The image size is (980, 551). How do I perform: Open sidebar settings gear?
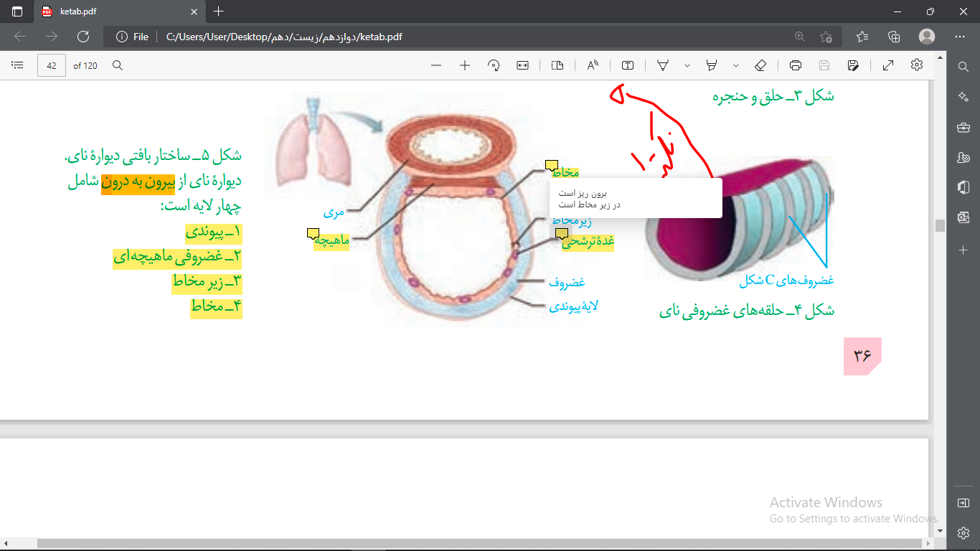point(963,533)
